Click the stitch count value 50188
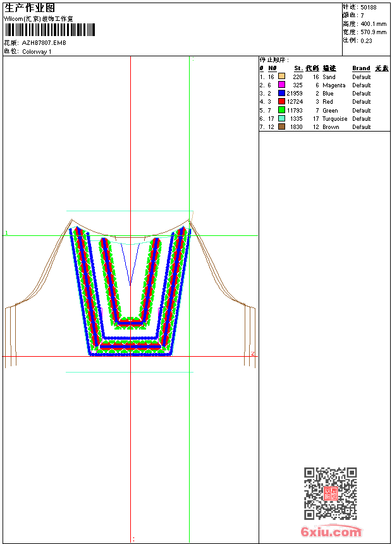Screen dimensions: 392x544 (369, 7)
